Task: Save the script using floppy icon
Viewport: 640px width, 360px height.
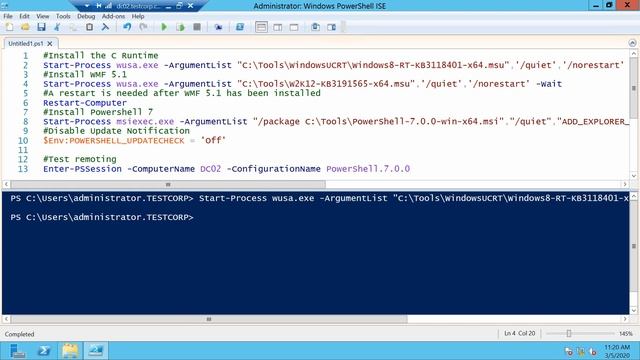Action: click(x=41, y=27)
